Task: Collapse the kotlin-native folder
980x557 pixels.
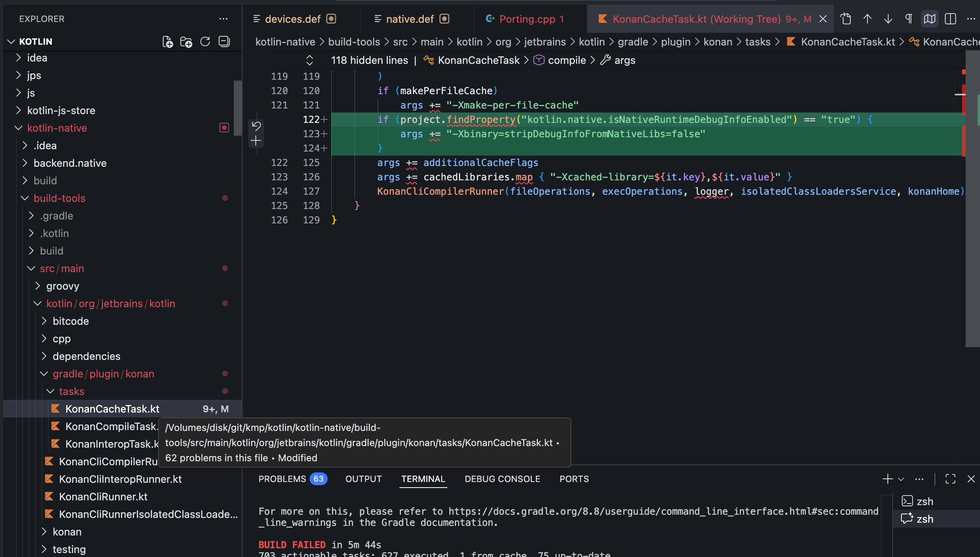Action: coord(18,128)
